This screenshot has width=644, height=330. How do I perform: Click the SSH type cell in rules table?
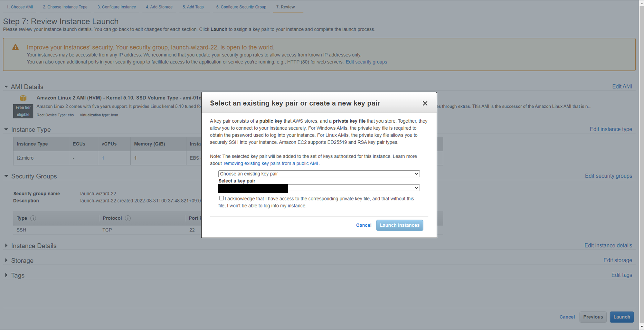point(21,230)
